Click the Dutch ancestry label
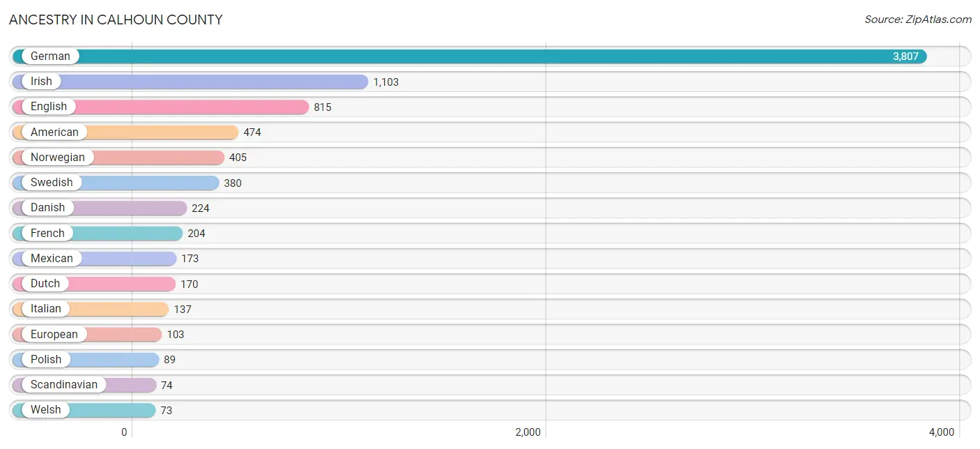This screenshot has height=449, width=980. pyautogui.click(x=45, y=284)
